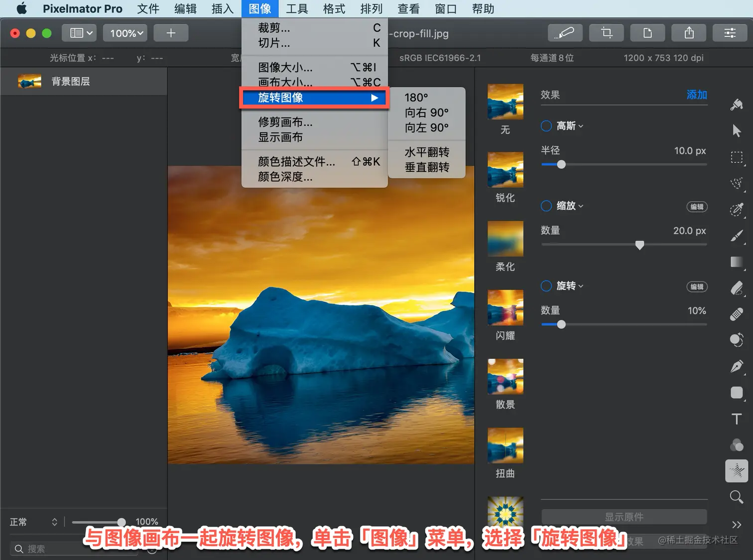The width and height of the screenshot is (753, 560).
Task: Select the Quick Selection brush tool
Action: [x=737, y=210]
